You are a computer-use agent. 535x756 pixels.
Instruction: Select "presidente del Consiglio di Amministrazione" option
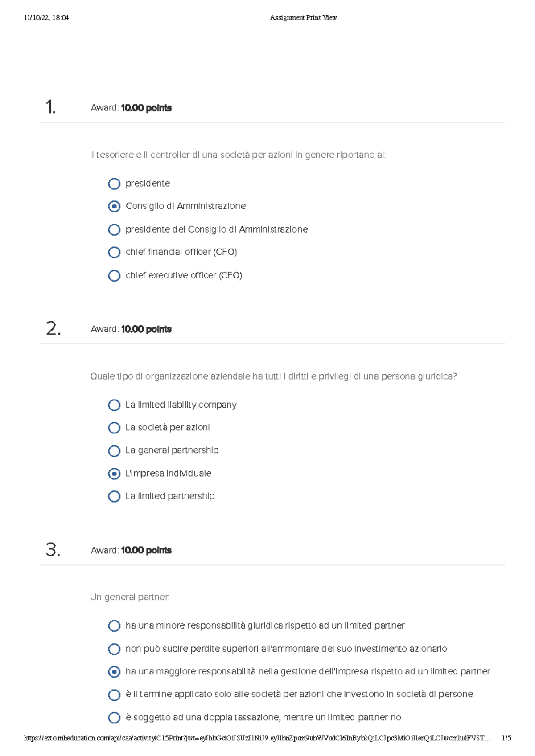[114, 229]
